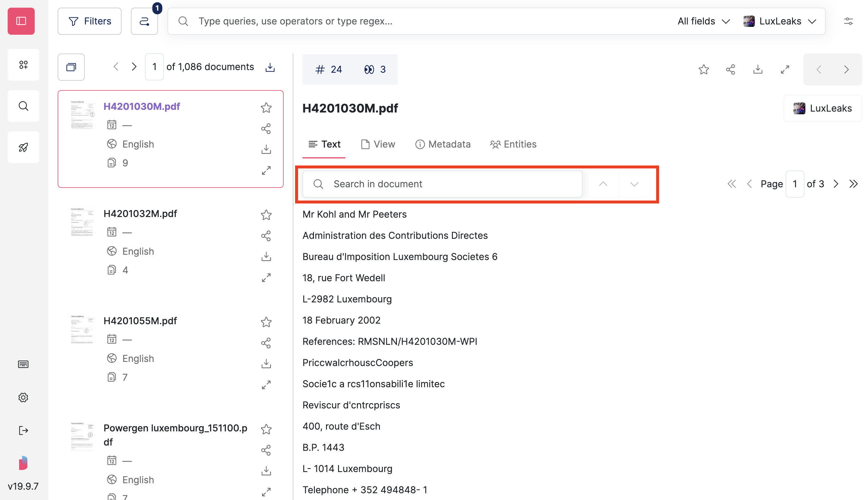Download H4201030M.pdf from results list
Viewport: 868px width, 500px height.
pyautogui.click(x=266, y=149)
